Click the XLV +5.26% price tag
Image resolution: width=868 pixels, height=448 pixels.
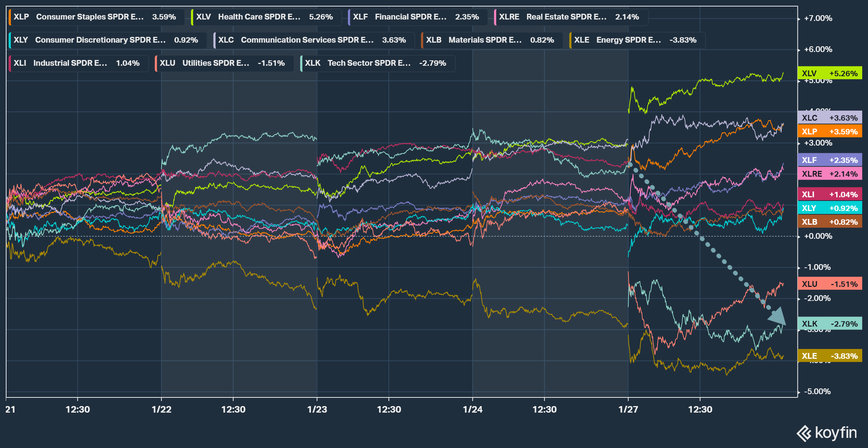pos(830,73)
